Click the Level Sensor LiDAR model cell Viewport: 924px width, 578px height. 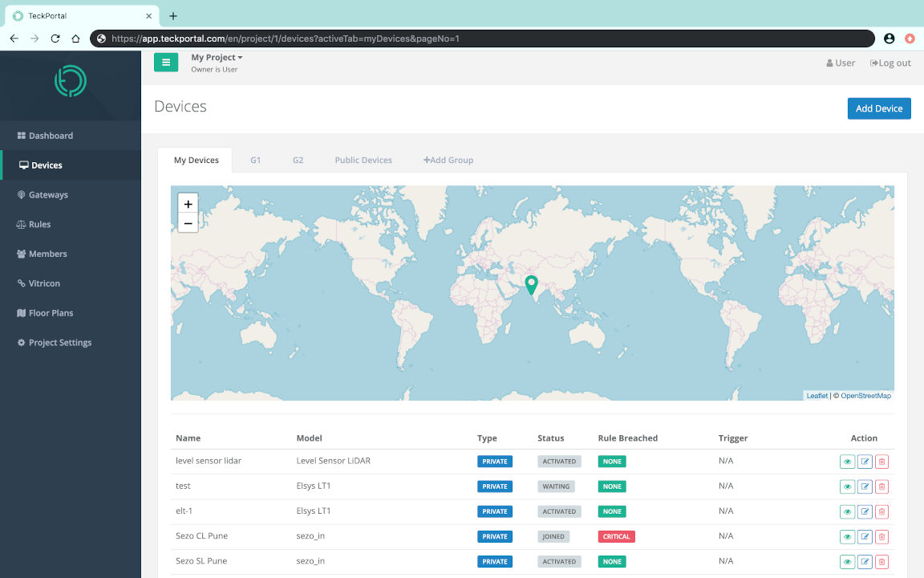point(333,461)
